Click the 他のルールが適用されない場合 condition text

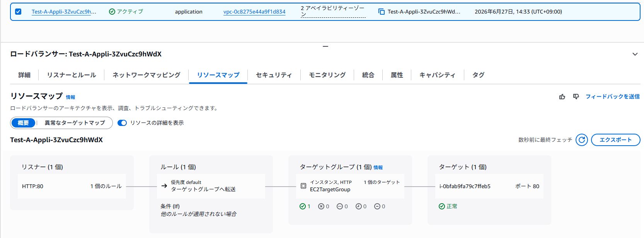point(199,214)
